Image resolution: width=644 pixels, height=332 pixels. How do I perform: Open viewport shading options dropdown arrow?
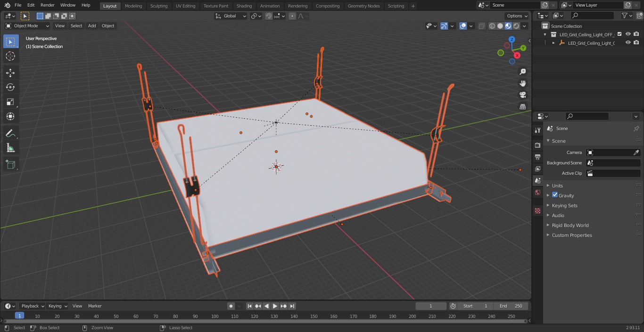point(524,26)
